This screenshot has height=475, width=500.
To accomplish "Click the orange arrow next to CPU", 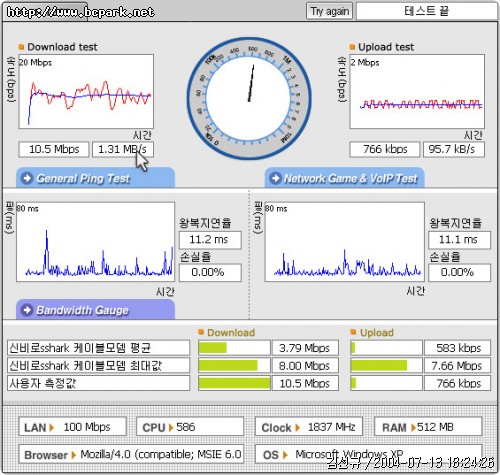I will click(171, 428).
